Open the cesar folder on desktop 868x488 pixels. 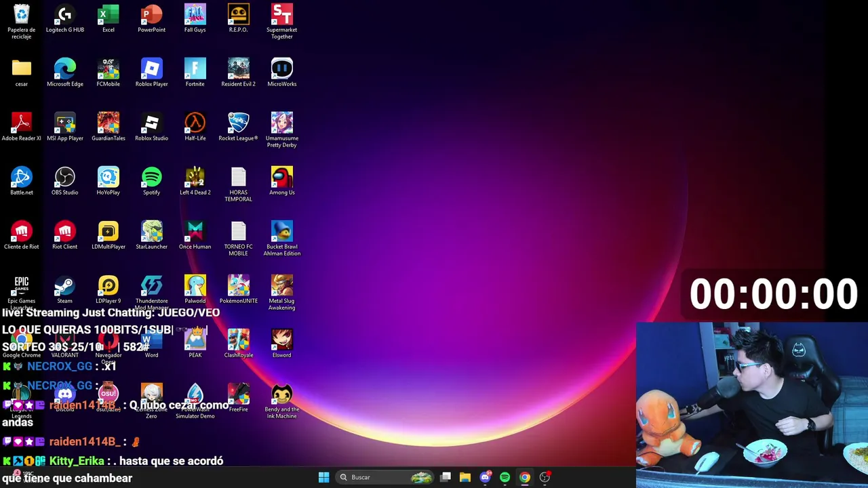click(x=22, y=73)
